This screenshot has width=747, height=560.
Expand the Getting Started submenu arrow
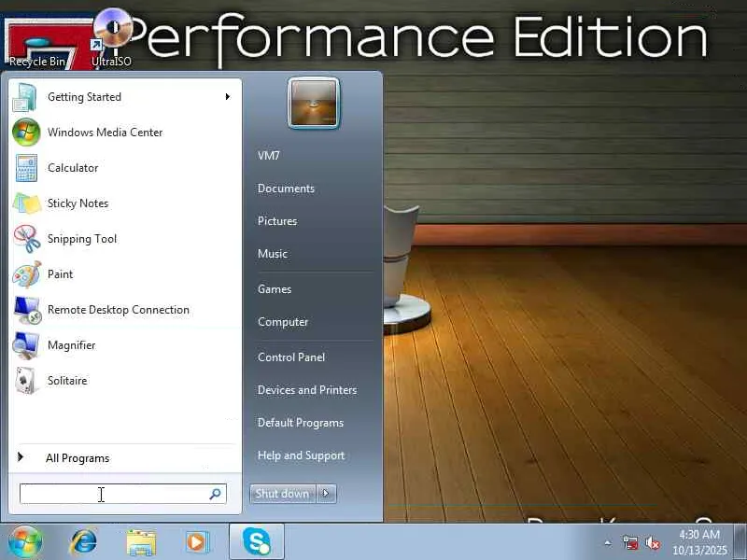coord(228,97)
